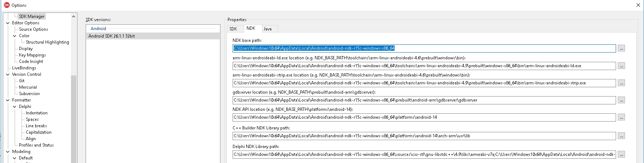
Task: Click the gdbserver location field
Action: 424,100
